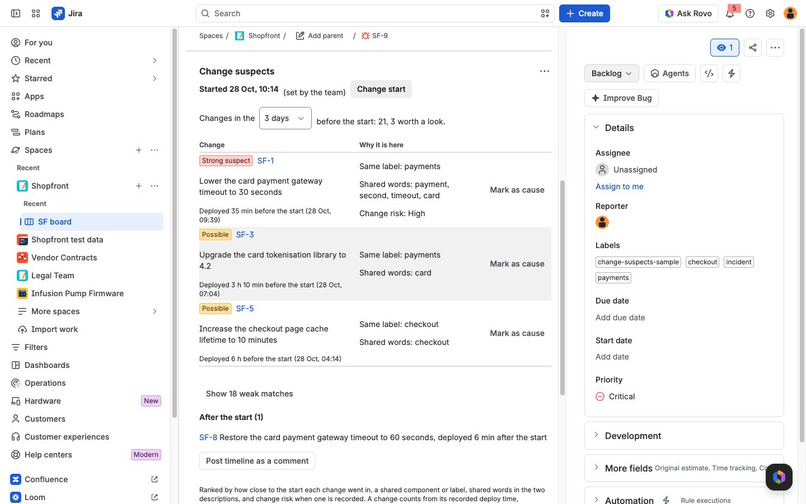806x504 pixels.
Task: Collapse the Details section
Action: [x=596, y=127]
